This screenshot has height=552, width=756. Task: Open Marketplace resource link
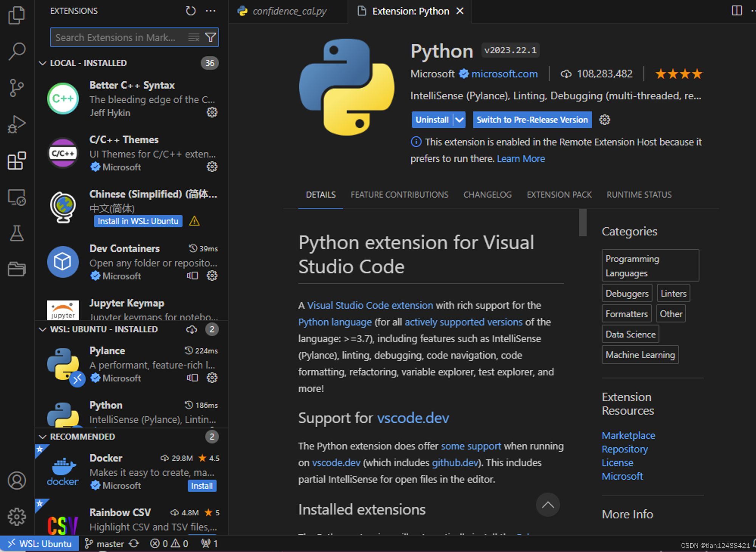coord(628,436)
